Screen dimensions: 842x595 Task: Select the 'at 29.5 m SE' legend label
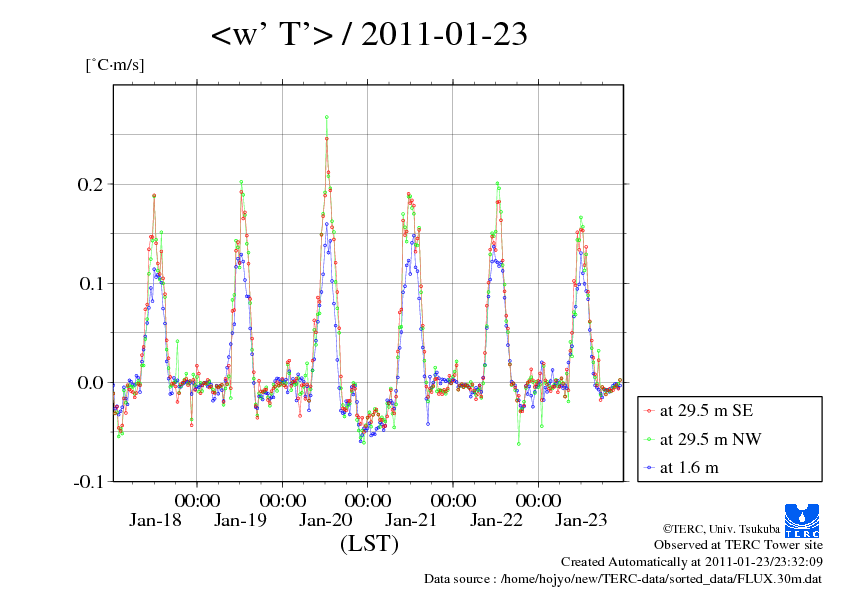[x=706, y=411]
